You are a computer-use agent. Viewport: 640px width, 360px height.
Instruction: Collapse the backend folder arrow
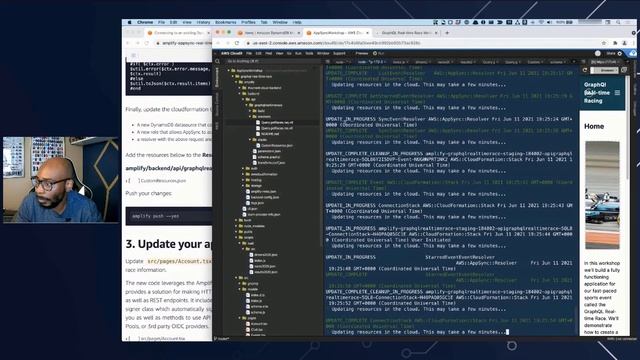pos(240,93)
